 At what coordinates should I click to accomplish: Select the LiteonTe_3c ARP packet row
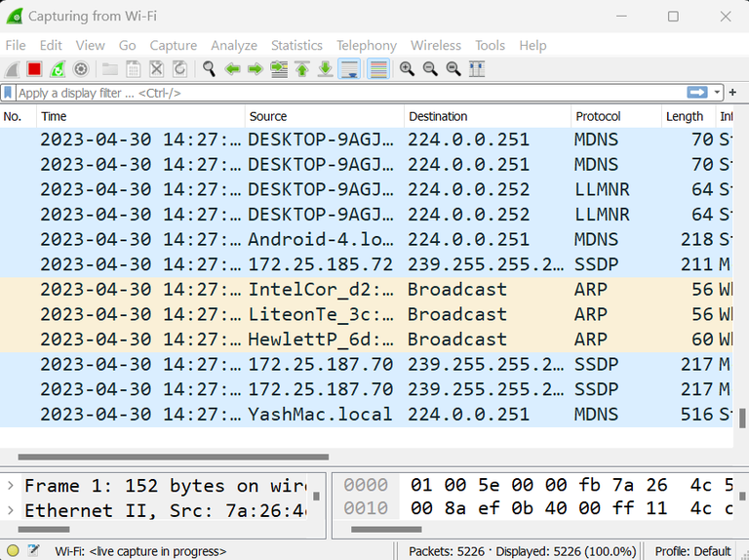[x=367, y=314]
